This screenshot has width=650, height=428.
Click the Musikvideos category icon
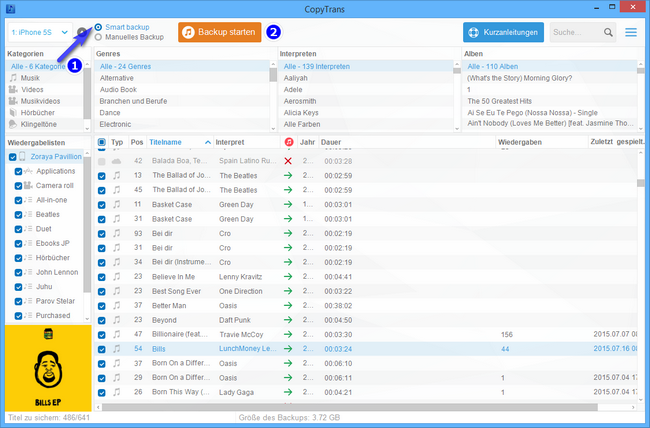tap(13, 101)
